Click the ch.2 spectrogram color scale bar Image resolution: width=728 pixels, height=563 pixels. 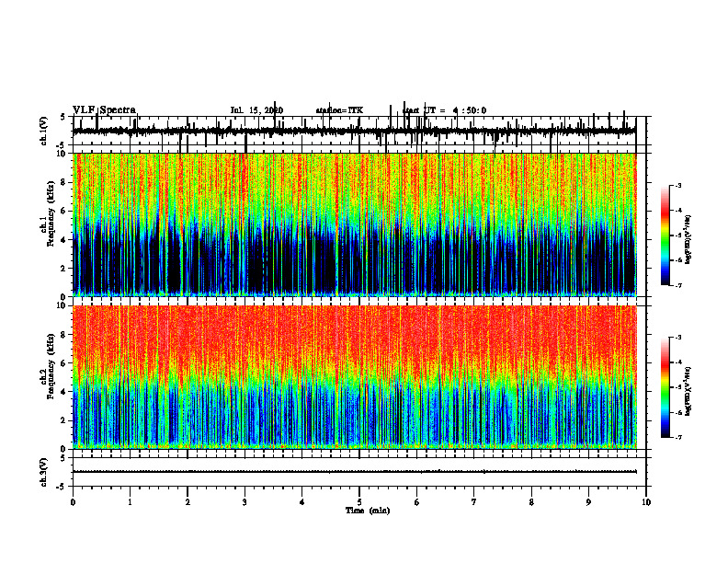coord(665,387)
